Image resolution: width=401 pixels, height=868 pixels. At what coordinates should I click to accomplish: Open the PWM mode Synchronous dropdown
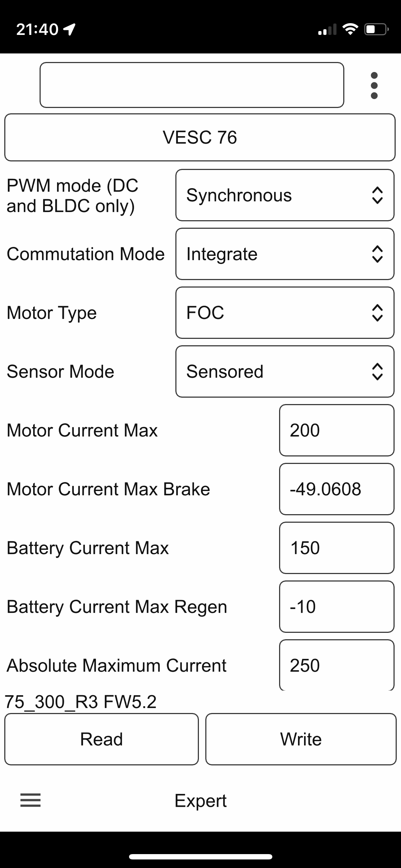point(284,195)
